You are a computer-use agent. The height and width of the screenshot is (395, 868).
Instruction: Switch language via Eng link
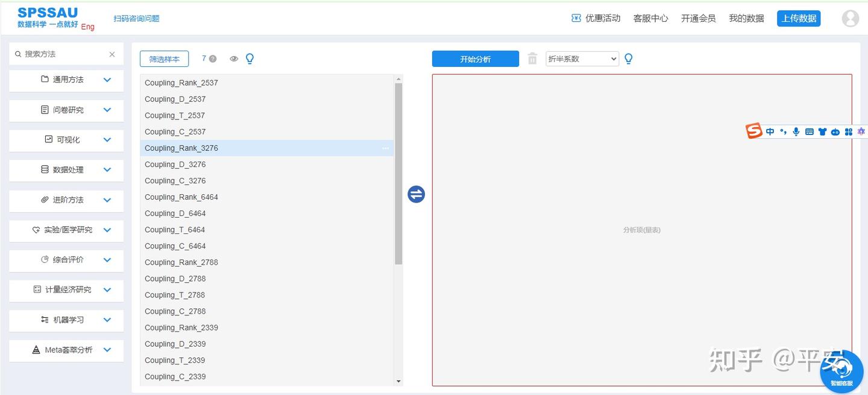coord(87,27)
